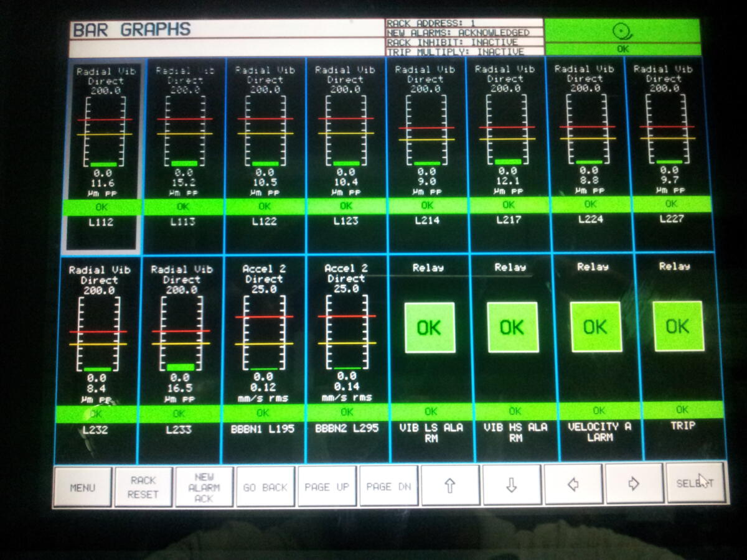Click the 0.12 mm/s rms reading

[x=263, y=387]
